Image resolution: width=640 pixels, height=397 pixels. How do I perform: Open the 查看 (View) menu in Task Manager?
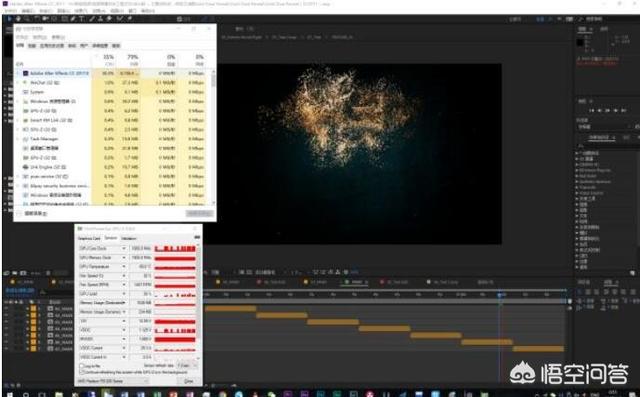point(58,37)
